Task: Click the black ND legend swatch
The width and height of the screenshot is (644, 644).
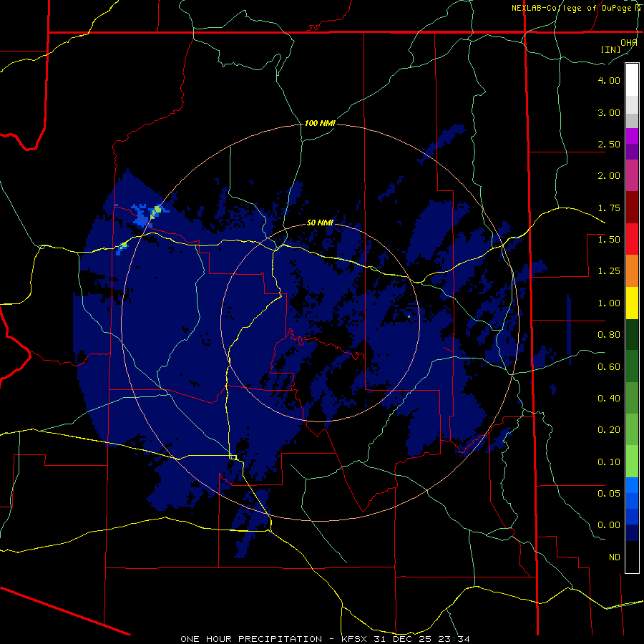Action: click(632, 557)
